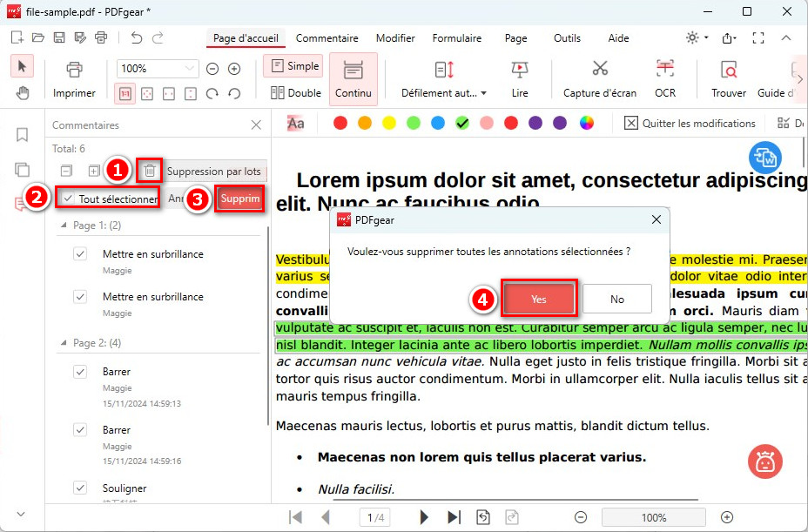Start Lire reading mode
The height and width of the screenshot is (532, 808).
coord(520,78)
